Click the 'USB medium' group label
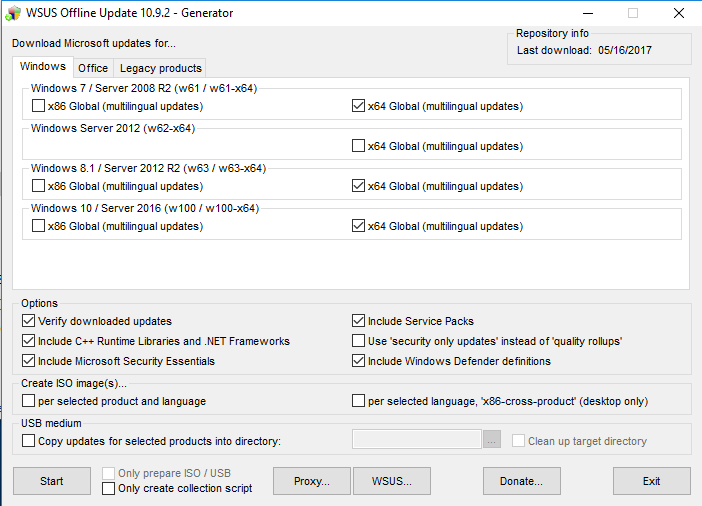This screenshot has width=702, height=506. coord(51,423)
